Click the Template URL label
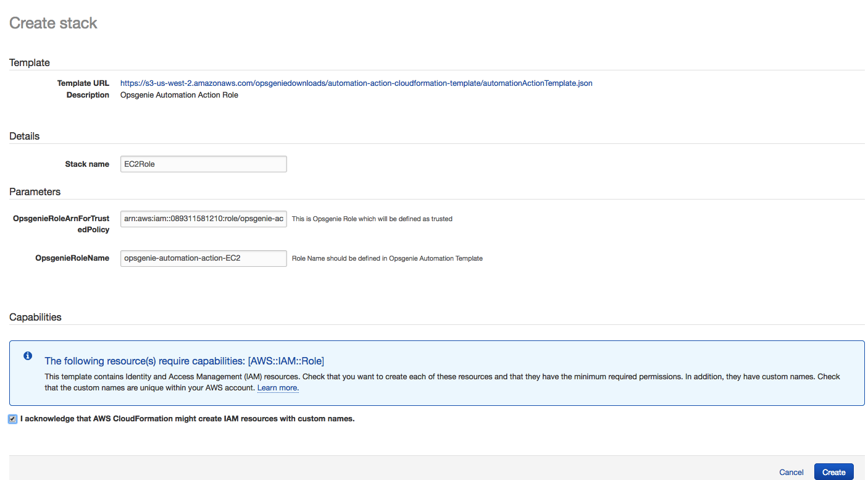Image resolution: width=868 pixels, height=480 pixels. pyautogui.click(x=83, y=83)
